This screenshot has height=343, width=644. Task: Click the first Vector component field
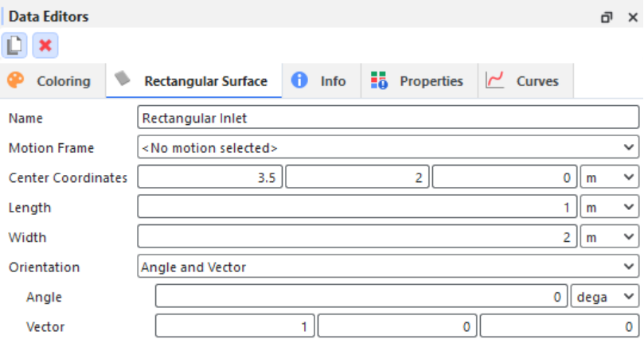coord(235,326)
